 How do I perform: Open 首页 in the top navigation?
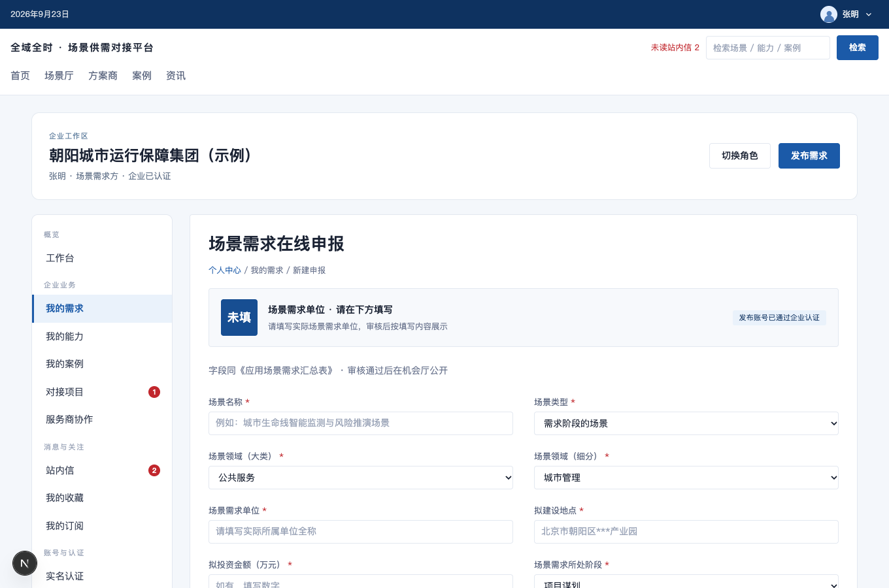[20, 76]
